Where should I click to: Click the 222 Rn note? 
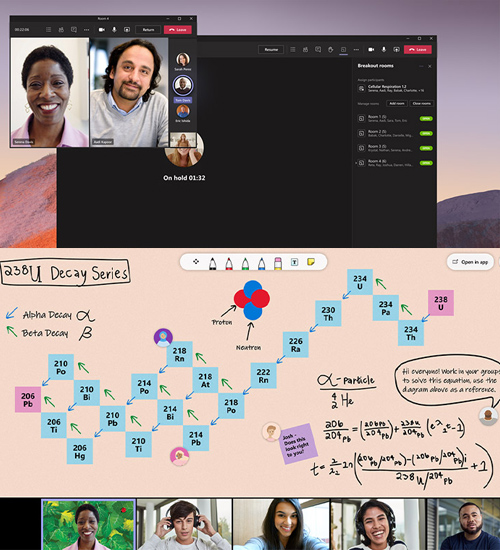[263, 376]
